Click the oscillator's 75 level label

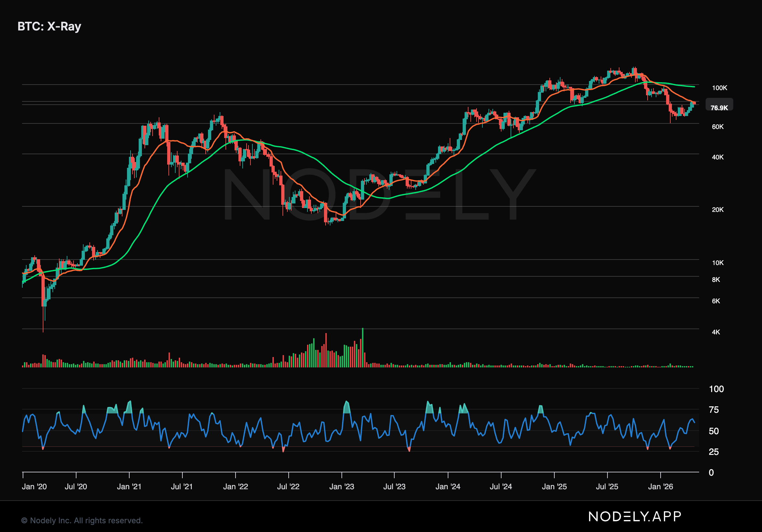(713, 410)
